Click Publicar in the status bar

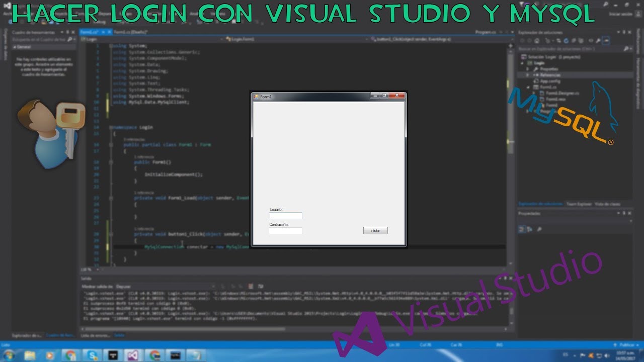[627, 345]
